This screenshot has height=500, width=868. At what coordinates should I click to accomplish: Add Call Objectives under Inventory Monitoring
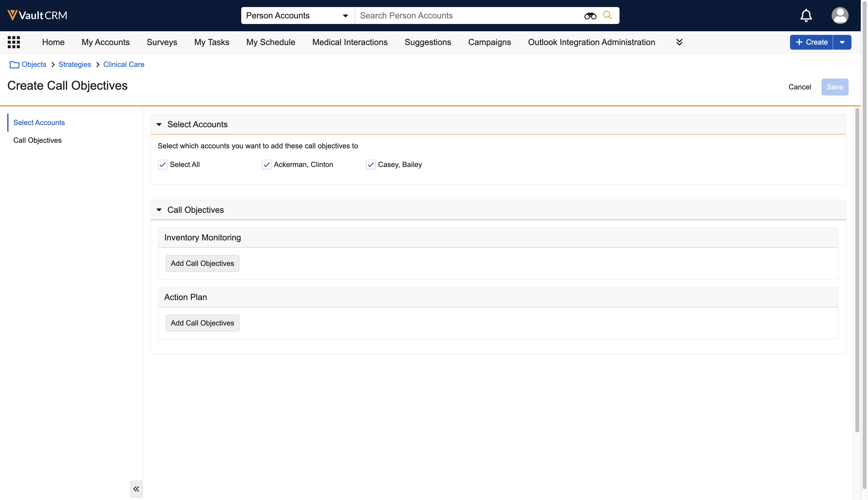click(x=202, y=263)
